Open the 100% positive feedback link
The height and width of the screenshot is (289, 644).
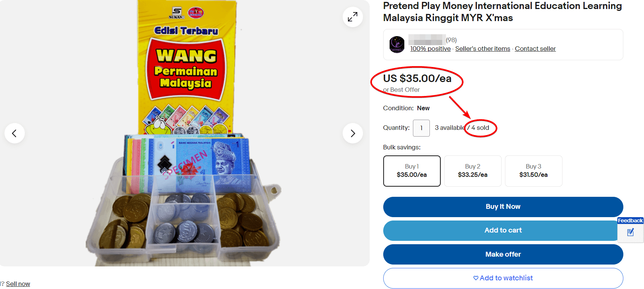click(x=430, y=49)
